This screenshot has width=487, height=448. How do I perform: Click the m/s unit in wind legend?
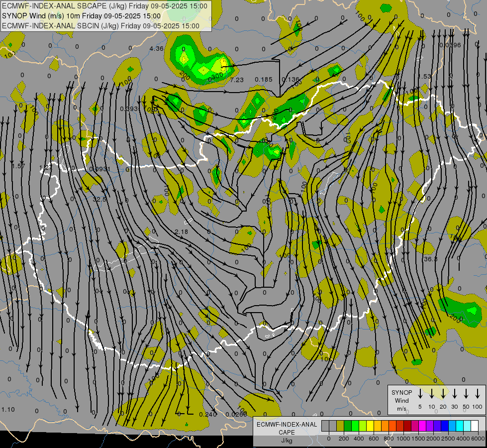[x=402, y=409]
